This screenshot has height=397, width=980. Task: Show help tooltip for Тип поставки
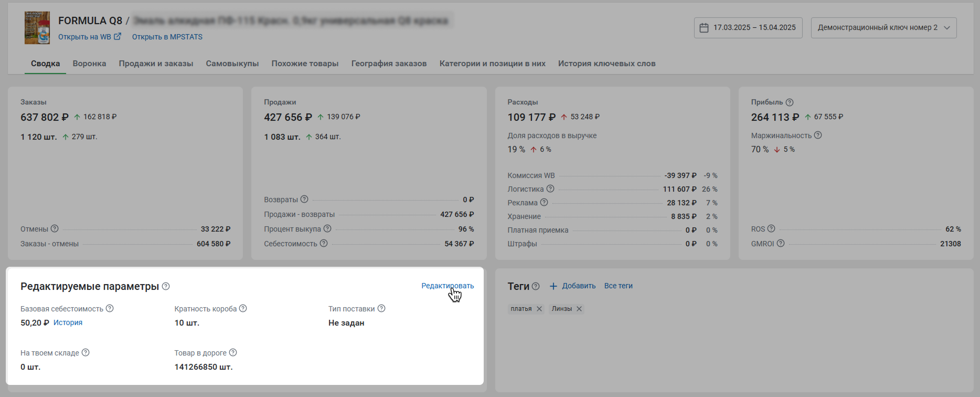click(381, 309)
